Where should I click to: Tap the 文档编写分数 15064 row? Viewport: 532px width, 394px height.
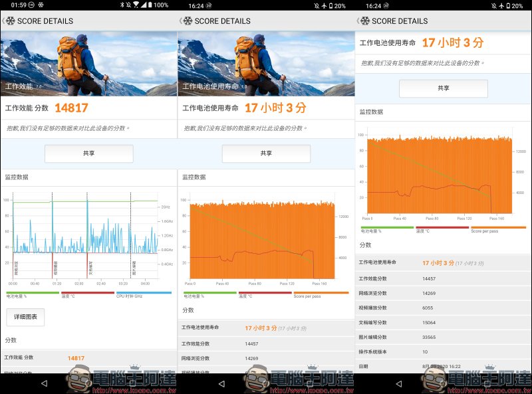pyautogui.click(x=444, y=322)
